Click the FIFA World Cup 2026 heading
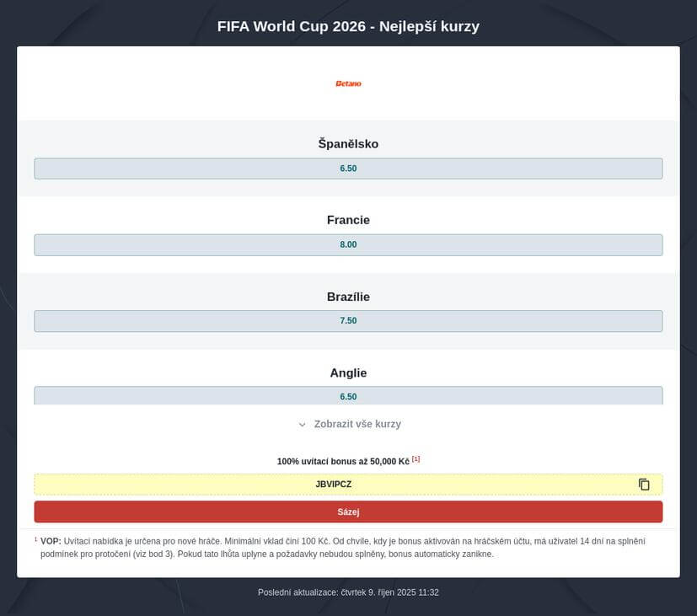This screenshot has width=697, height=616. pyautogui.click(x=348, y=26)
